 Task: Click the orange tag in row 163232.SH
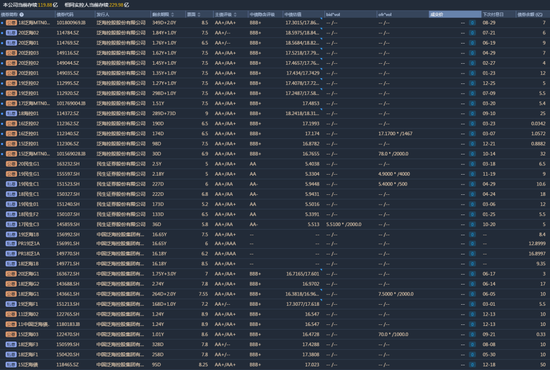pos(11,164)
